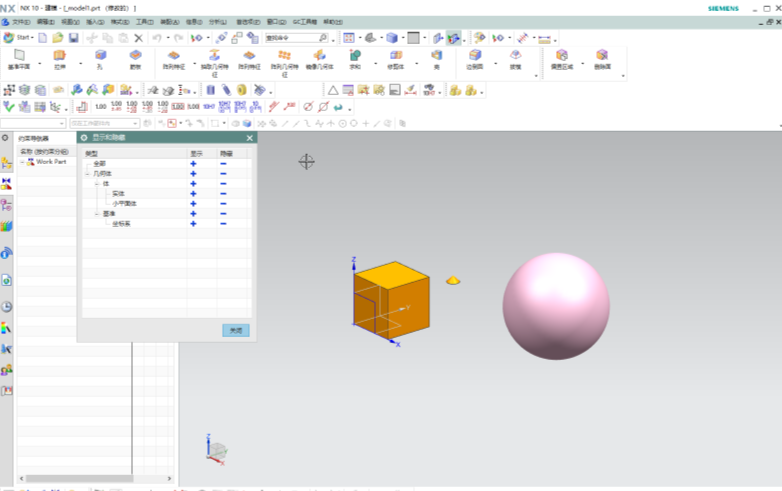Show all types using plus in 全部 row

click(193, 164)
